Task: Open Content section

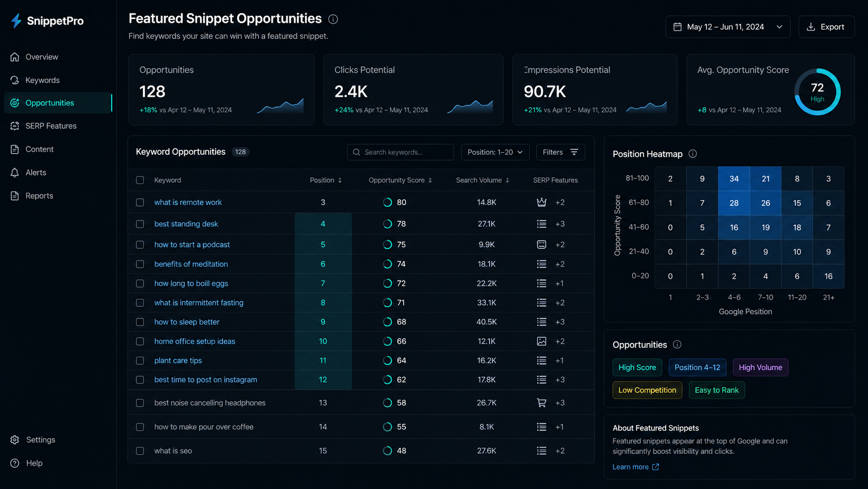Action: 58,149
